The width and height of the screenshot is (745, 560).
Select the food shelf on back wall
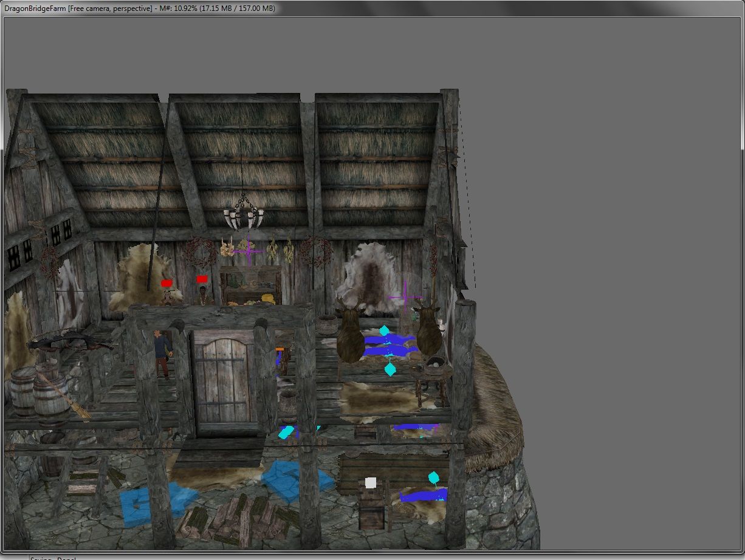pos(250,285)
